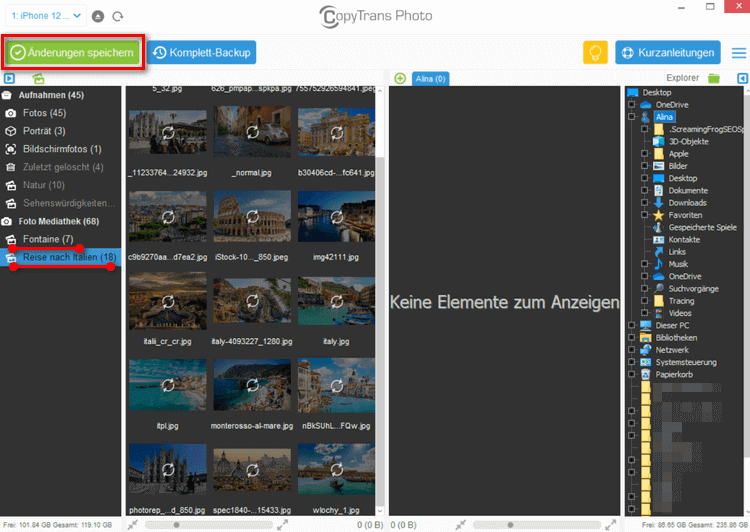Start a Komplett-Backup
Viewport: 750px width, 532px height.
(201, 53)
